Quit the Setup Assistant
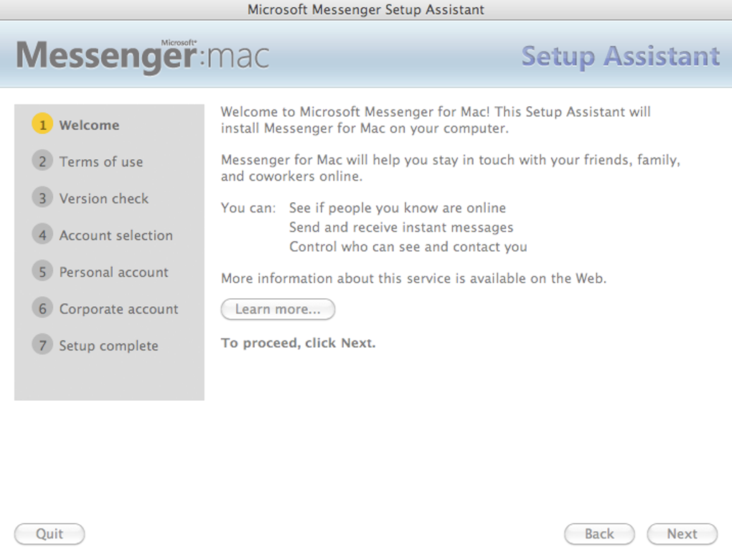 click(x=50, y=534)
